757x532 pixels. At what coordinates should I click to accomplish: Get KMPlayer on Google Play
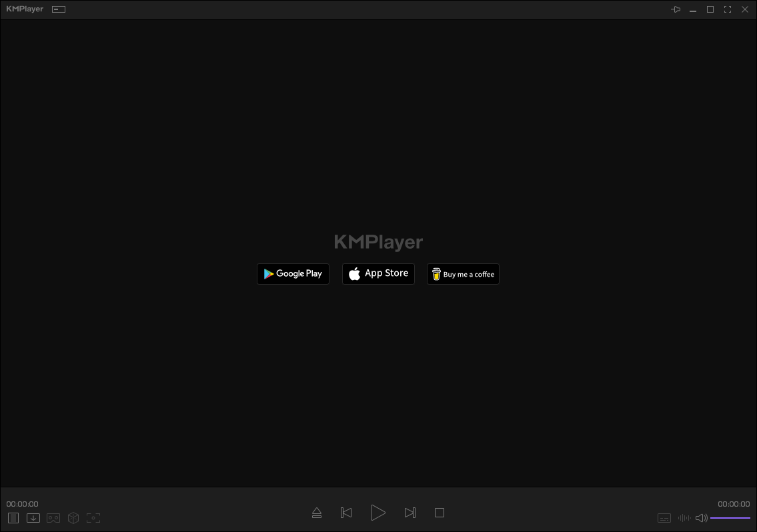[293, 273]
